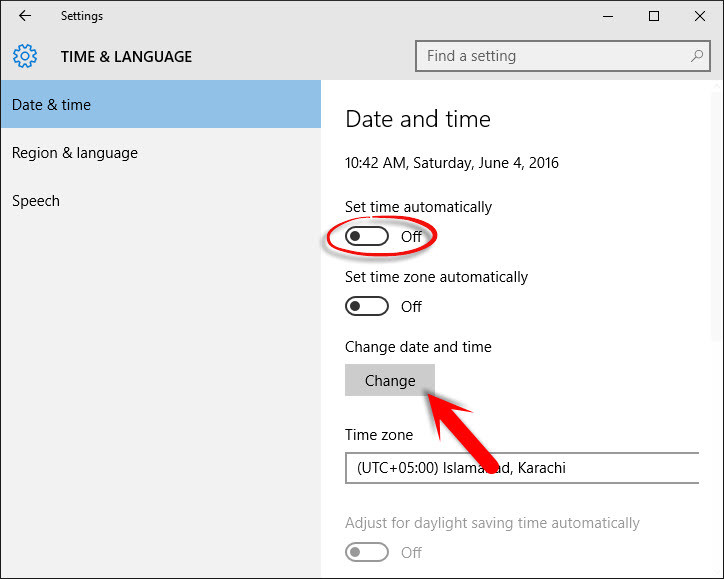
Task: Click the Set time zone automatically label
Action: [436, 277]
